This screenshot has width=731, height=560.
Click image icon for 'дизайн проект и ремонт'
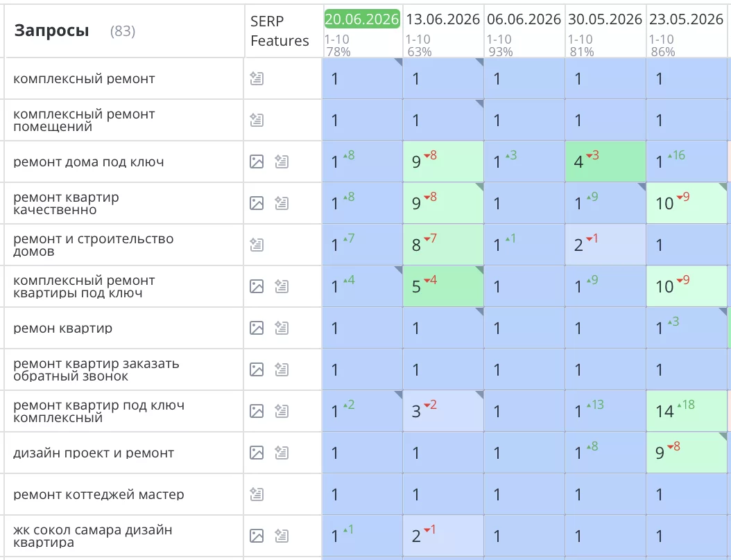click(x=257, y=453)
